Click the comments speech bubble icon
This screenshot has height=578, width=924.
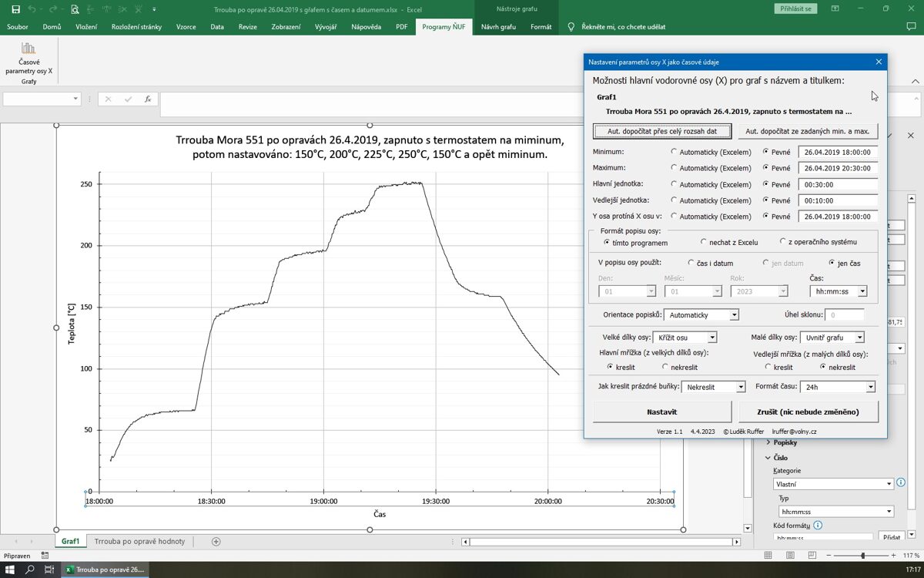(x=911, y=26)
